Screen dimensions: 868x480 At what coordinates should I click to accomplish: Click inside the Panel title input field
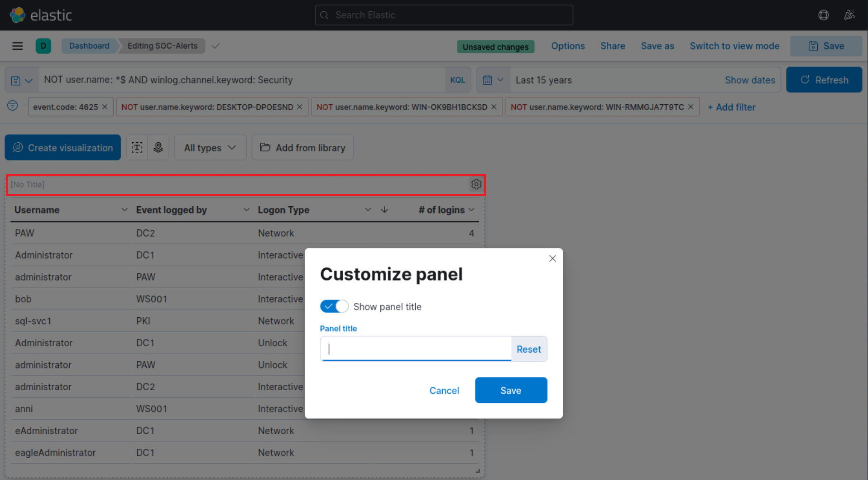point(414,349)
